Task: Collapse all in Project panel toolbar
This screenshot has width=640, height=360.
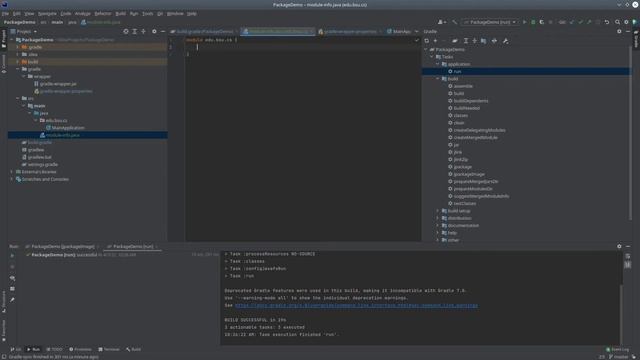Action: click(143, 31)
